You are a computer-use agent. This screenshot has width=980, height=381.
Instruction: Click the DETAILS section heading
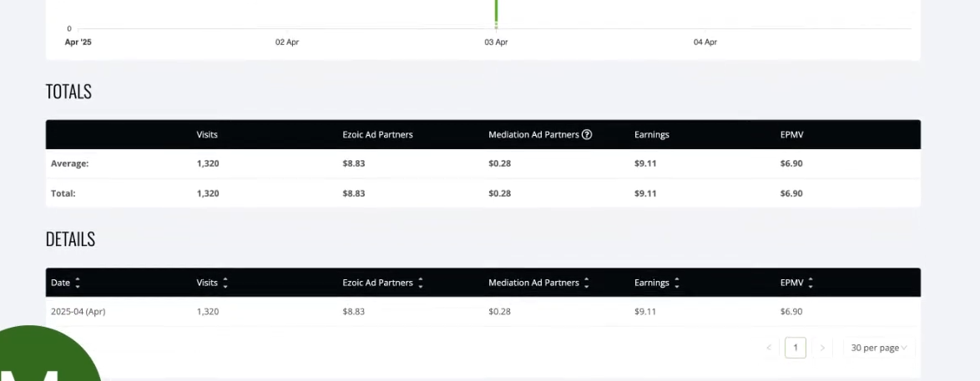pyautogui.click(x=71, y=239)
